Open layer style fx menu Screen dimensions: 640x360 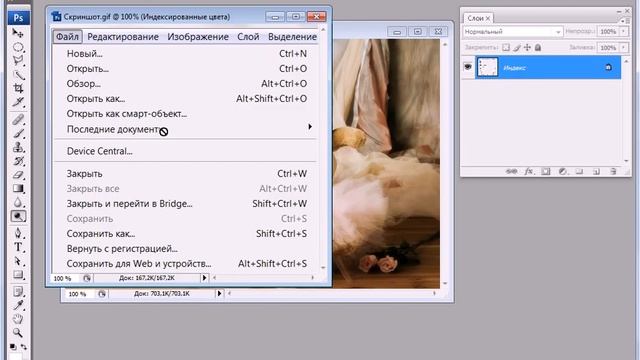point(529,171)
